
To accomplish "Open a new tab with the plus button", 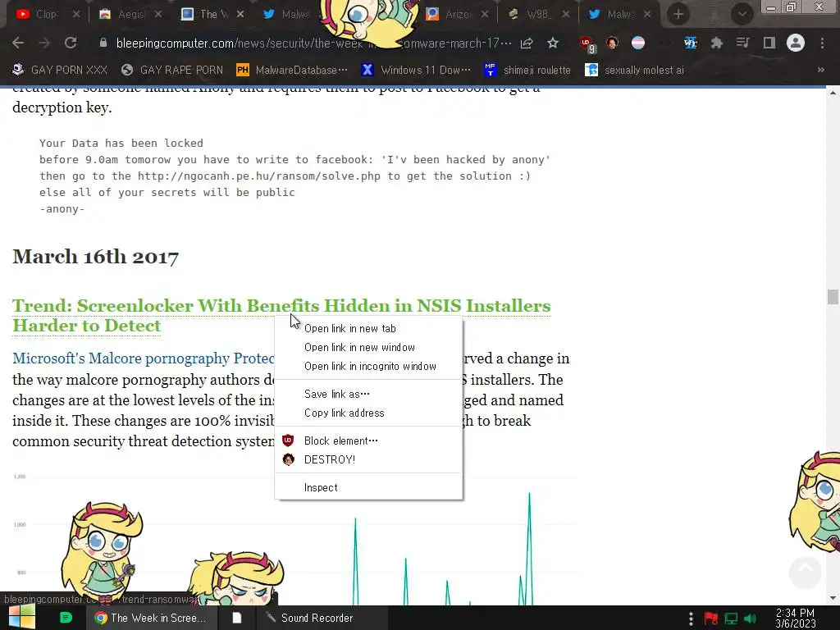I will (678, 15).
